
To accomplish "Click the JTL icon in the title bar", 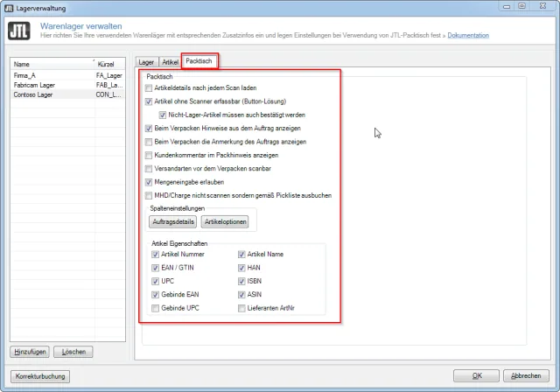I will point(9,8).
